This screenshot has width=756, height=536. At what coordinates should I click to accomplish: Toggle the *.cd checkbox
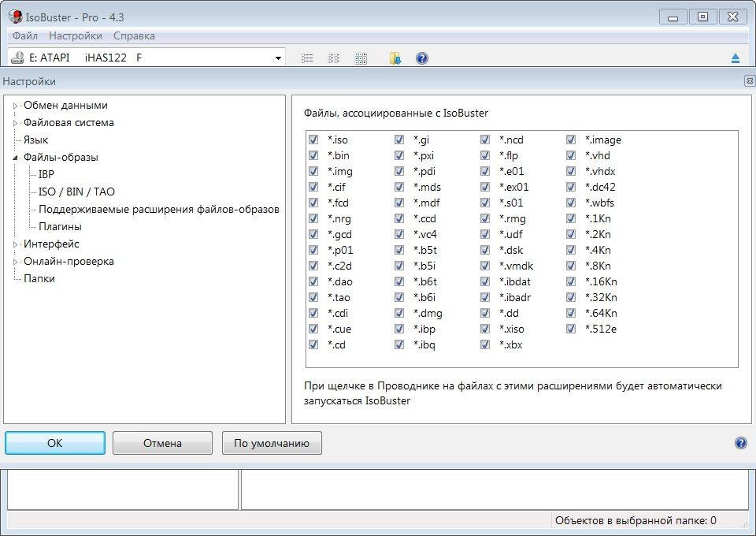[313, 344]
